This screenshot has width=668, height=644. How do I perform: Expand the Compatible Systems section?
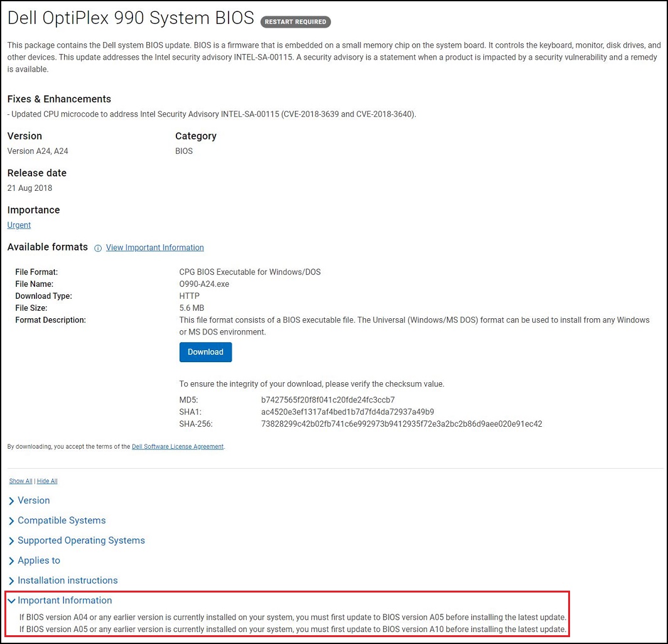(57, 520)
